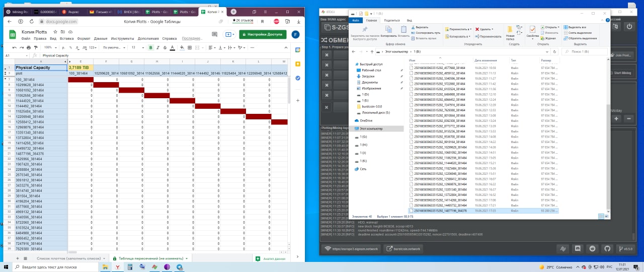Open the Keep notes side panel icon
The width and height of the screenshot is (644, 272).
coord(297,64)
